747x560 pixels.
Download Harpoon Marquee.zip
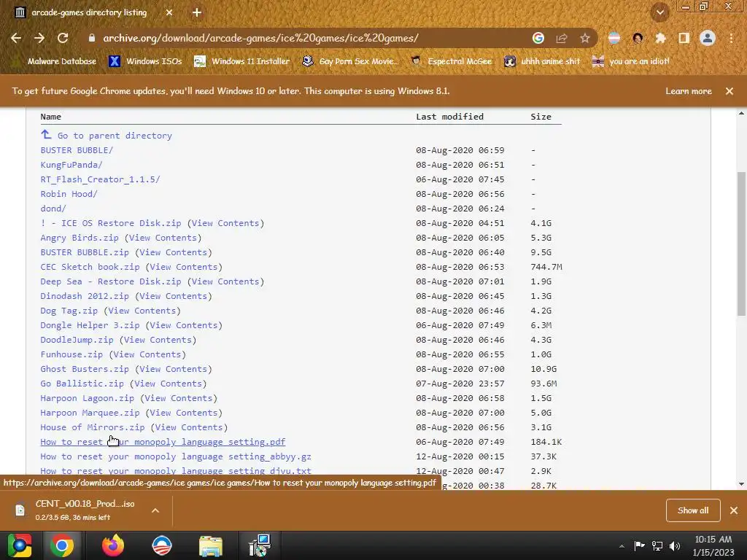pos(90,413)
